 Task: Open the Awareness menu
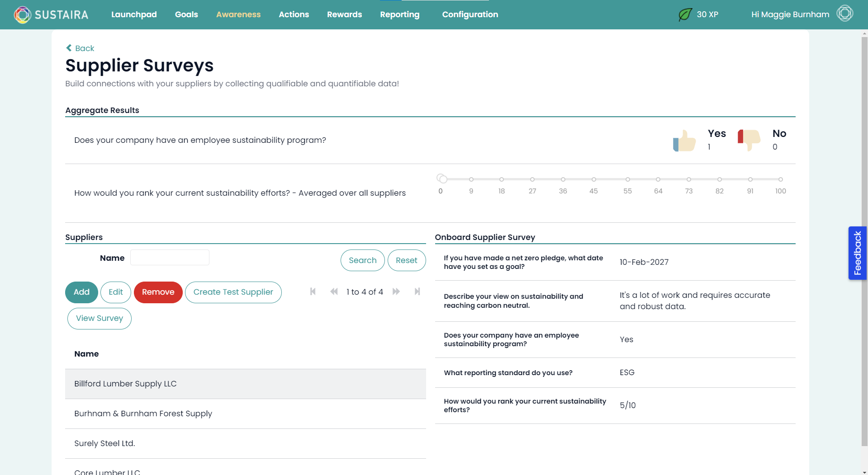coord(238,14)
